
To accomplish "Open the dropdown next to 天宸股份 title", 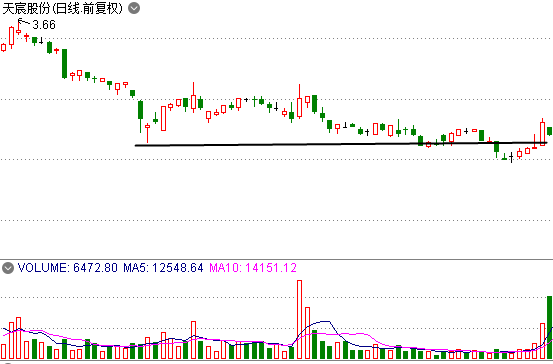I will [x=134, y=8].
